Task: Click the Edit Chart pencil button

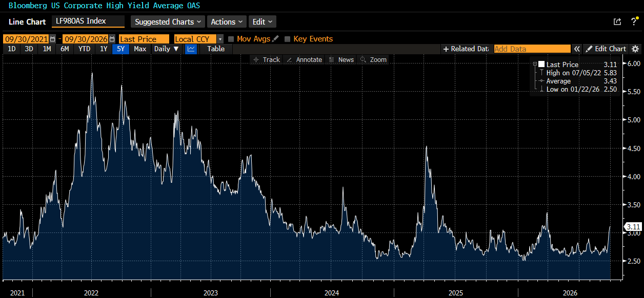Action: click(x=606, y=49)
